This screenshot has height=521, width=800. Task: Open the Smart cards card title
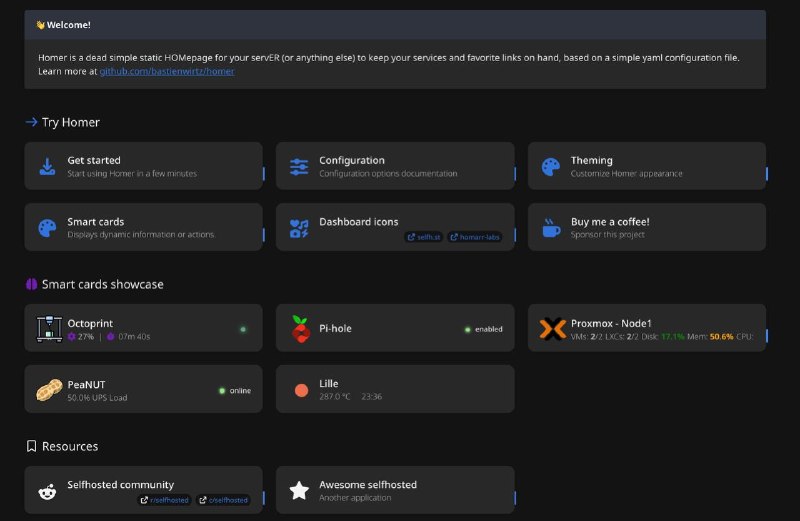(x=95, y=222)
